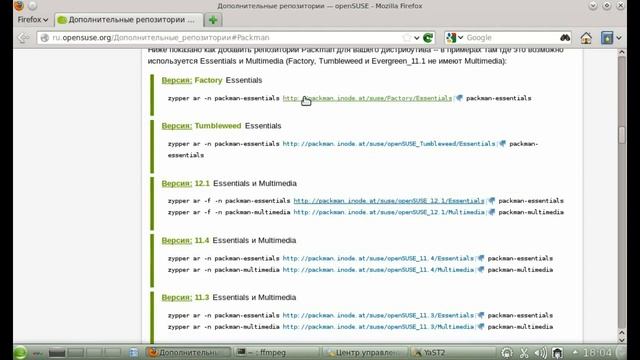Click the page vertical scrollbar thumb
640x360 pixels.
[622, 135]
